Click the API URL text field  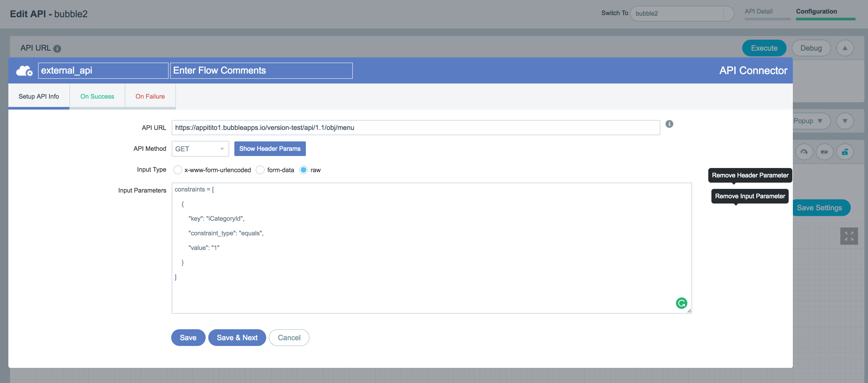pos(416,128)
